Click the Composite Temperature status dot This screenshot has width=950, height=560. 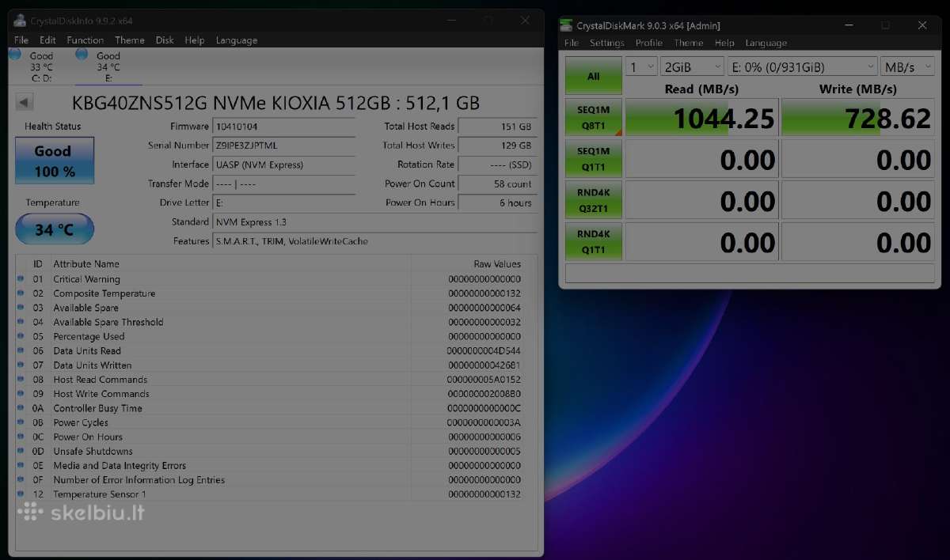pyautogui.click(x=21, y=293)
